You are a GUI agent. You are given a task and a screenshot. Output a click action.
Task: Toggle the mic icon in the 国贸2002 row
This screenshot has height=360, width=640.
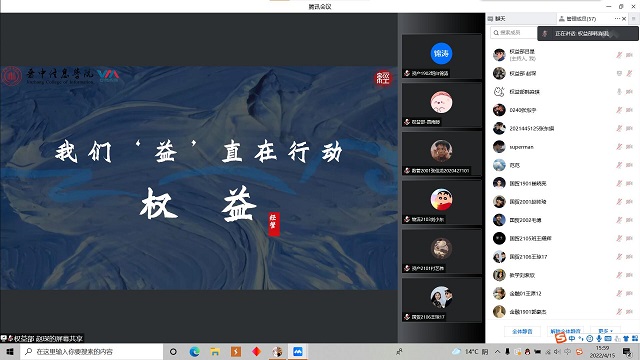619,220
